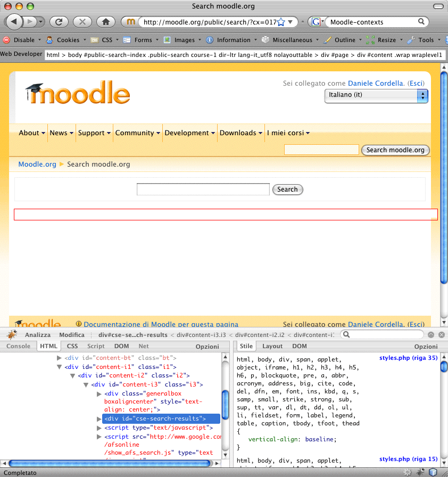Stop page loading with the X icon

click(82, 22)
